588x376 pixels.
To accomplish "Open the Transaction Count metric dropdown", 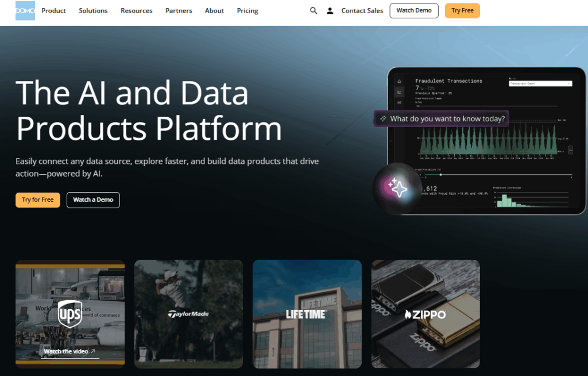I will click(540, 83).
